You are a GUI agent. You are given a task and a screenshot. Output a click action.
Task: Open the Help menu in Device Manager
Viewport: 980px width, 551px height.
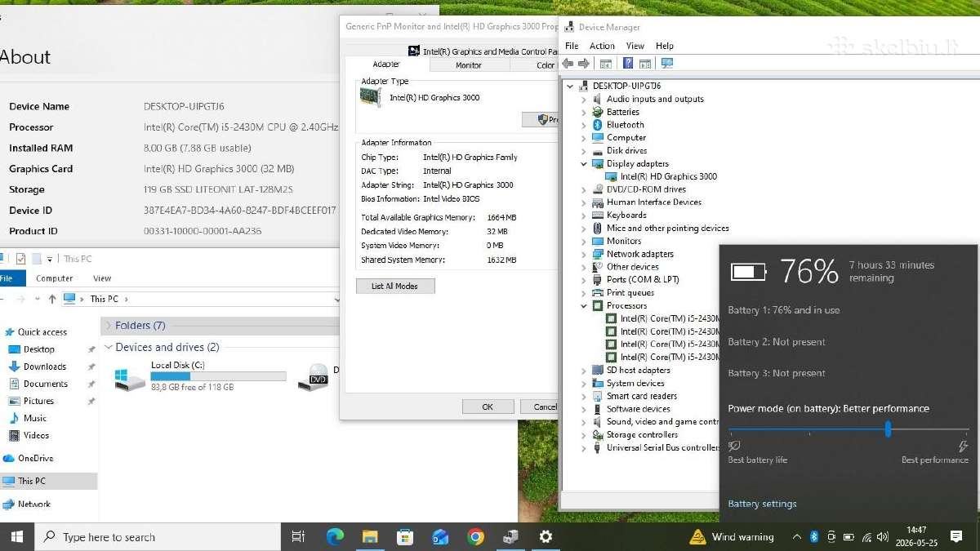(665, 46)
